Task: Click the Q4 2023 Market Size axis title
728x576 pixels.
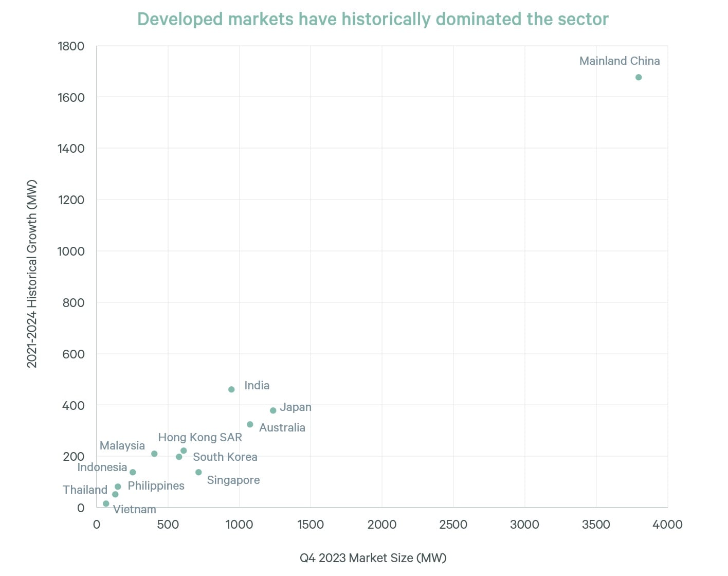Action: pos(374,557)
